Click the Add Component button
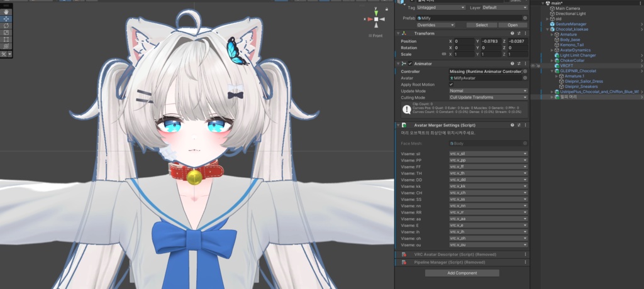Screen dimensions: 644x289 [462, 273]
